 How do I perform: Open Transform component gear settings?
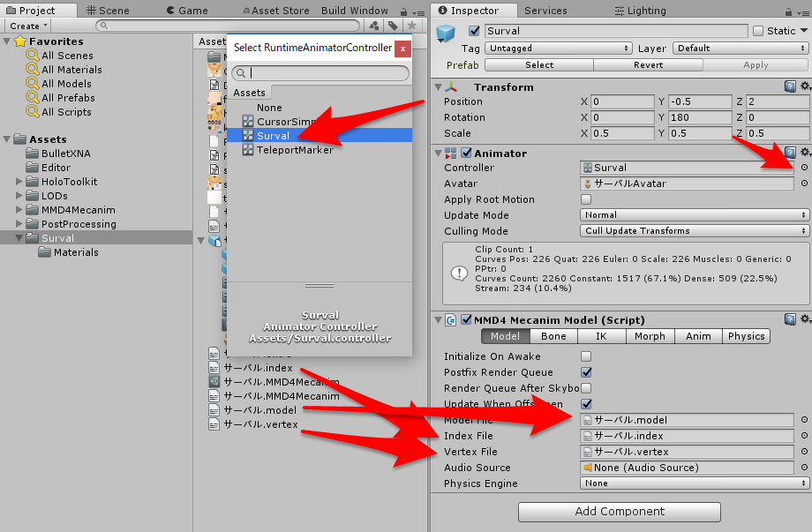click(805, 86)
